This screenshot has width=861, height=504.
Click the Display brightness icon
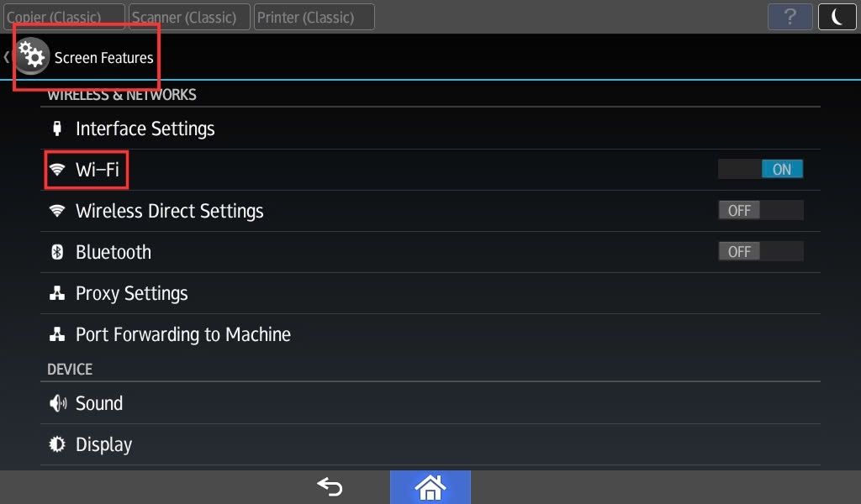(57, 444)
